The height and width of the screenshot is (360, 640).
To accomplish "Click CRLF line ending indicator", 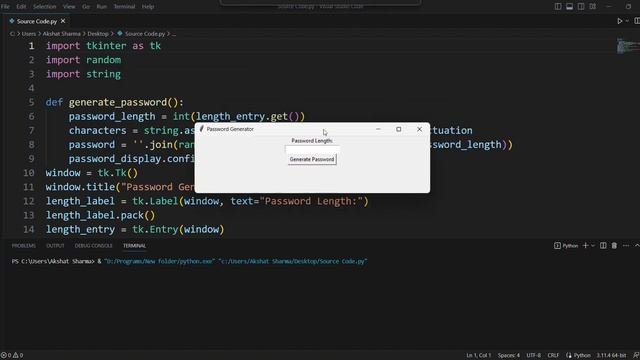I will (553, 356).
